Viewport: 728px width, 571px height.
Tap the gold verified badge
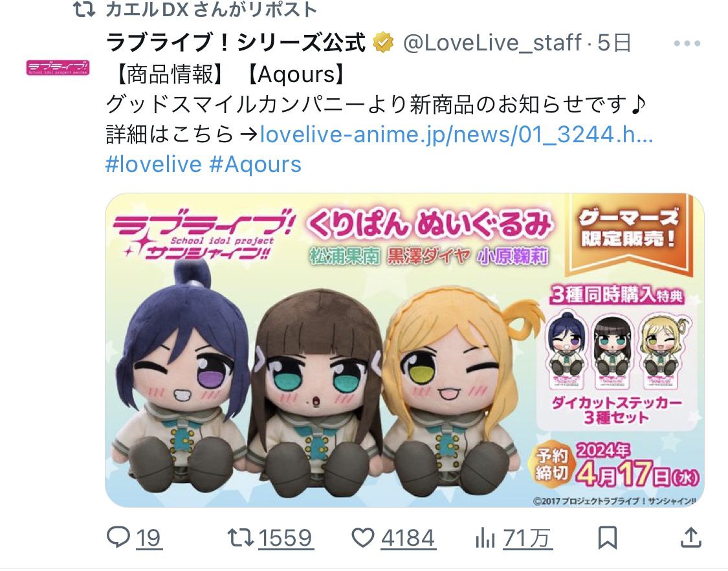click(x=383, y=43)
